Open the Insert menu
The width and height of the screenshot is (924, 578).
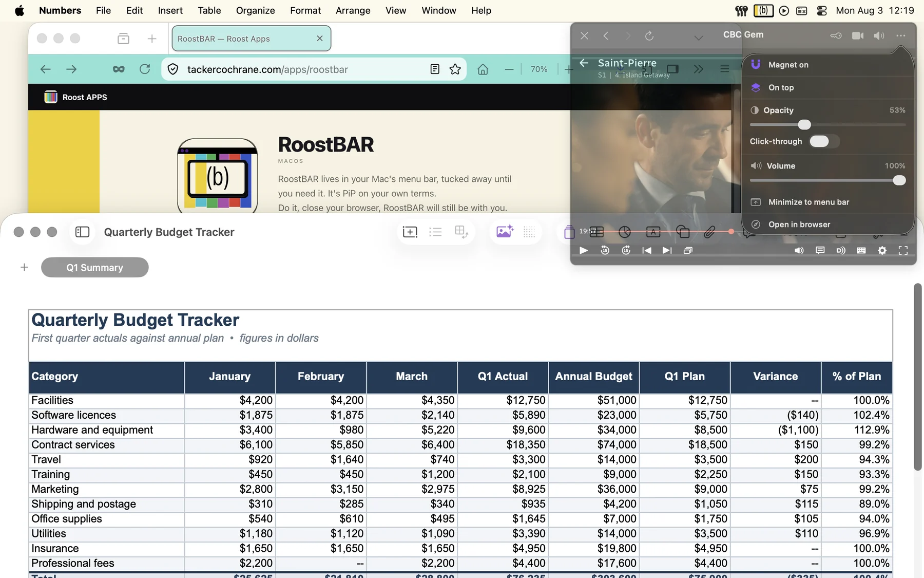tap(170, 10)
